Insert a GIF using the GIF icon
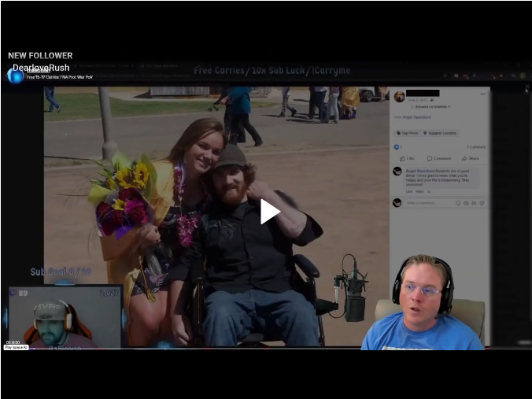The image size is (532, 399). point(474,203)
